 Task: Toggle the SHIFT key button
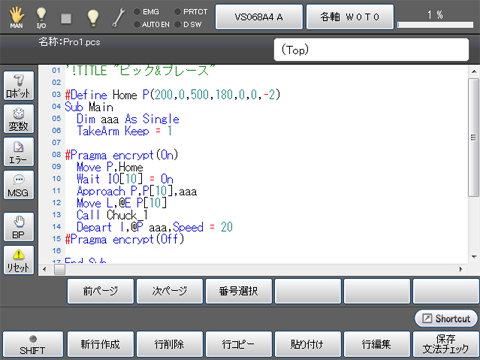[33, 344]
